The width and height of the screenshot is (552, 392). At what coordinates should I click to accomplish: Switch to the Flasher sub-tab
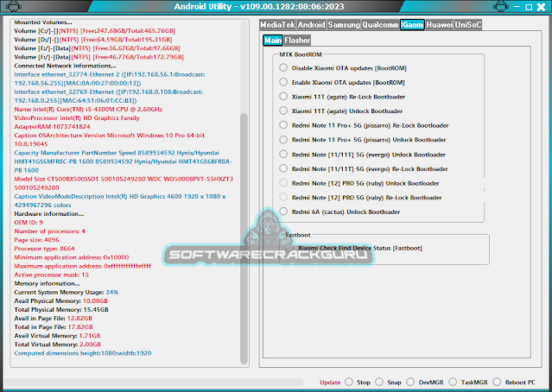click(x=297, y=40)
